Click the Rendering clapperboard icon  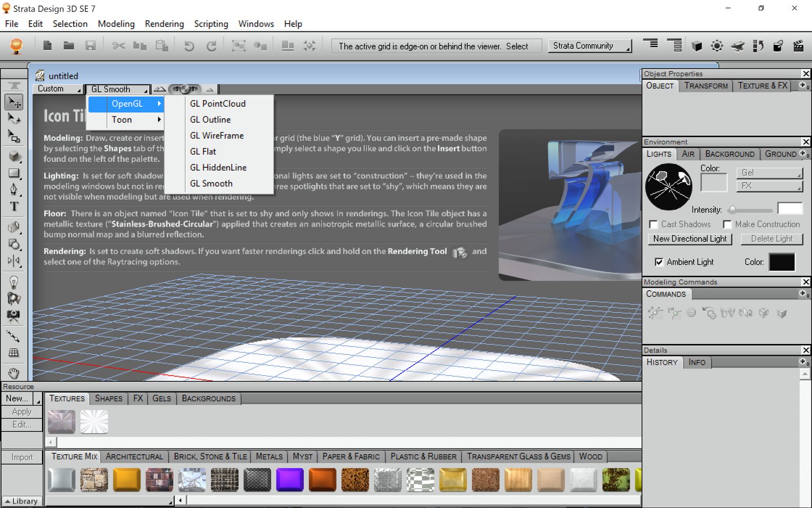[798, 46]
